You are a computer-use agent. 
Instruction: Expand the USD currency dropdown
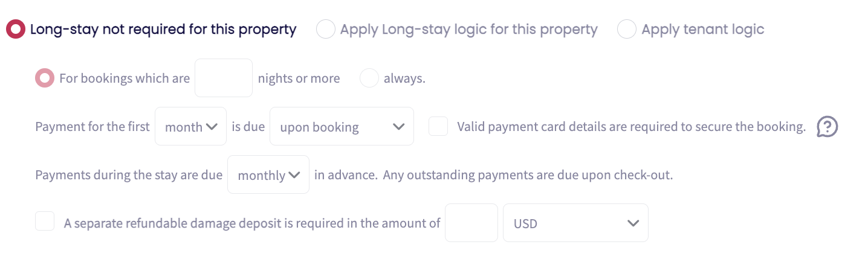(x=575, y=223)
